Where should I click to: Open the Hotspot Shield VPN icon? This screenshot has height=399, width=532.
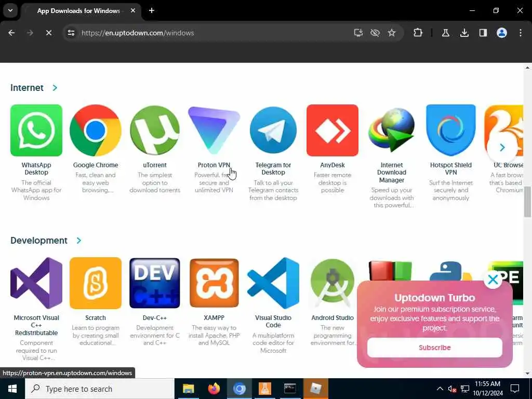[450, 130]
